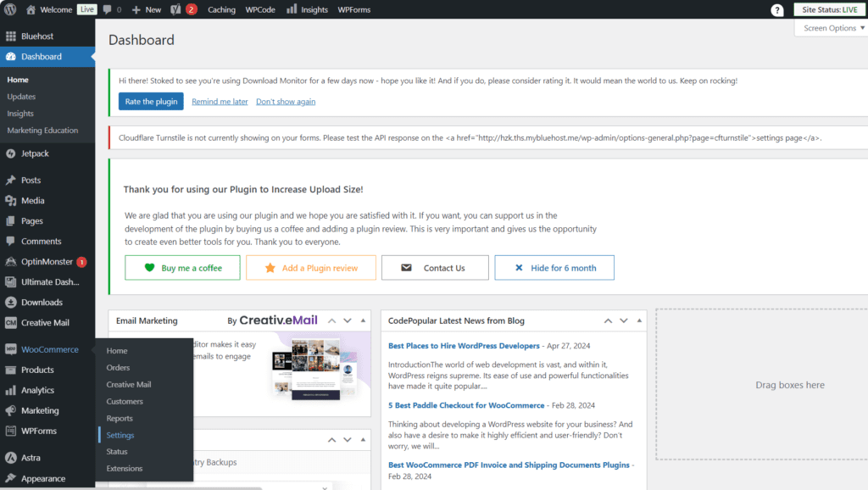Viewport: 868px width, 490px height.
Task: Click the help question mark icon
Action: tap(777, 10)
